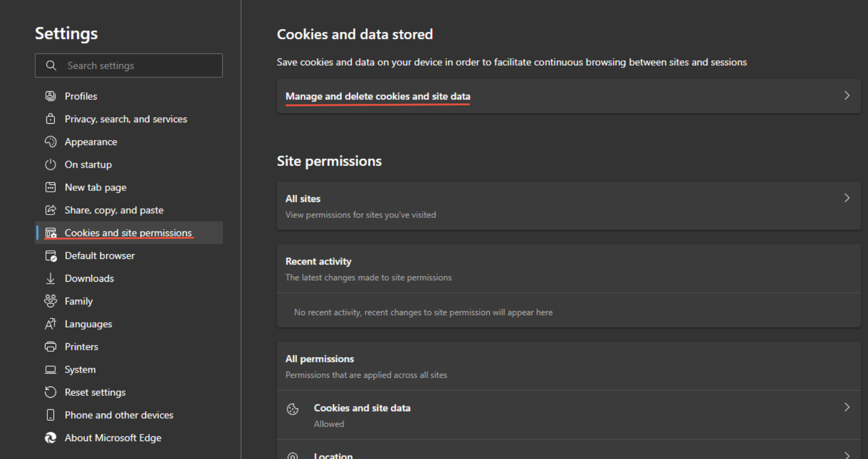Open Reset settings page
The image size is (868, 459).
tap(128, 392)
